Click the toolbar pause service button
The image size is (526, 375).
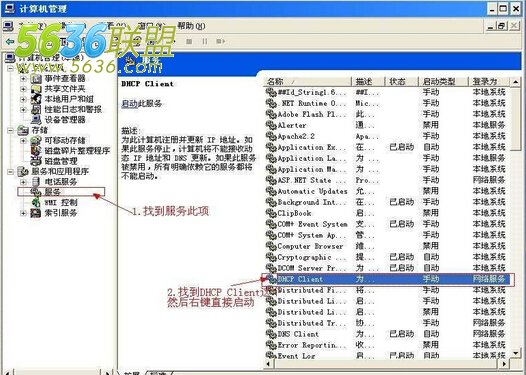tap(205, 41)
